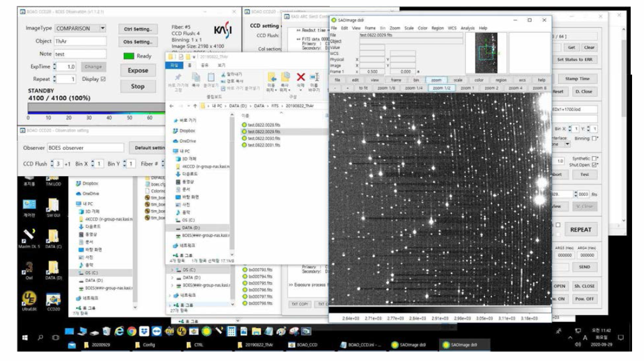Click the exposure readout progress bar
Screen dimensions: 644x361
[x=97, y=108]
